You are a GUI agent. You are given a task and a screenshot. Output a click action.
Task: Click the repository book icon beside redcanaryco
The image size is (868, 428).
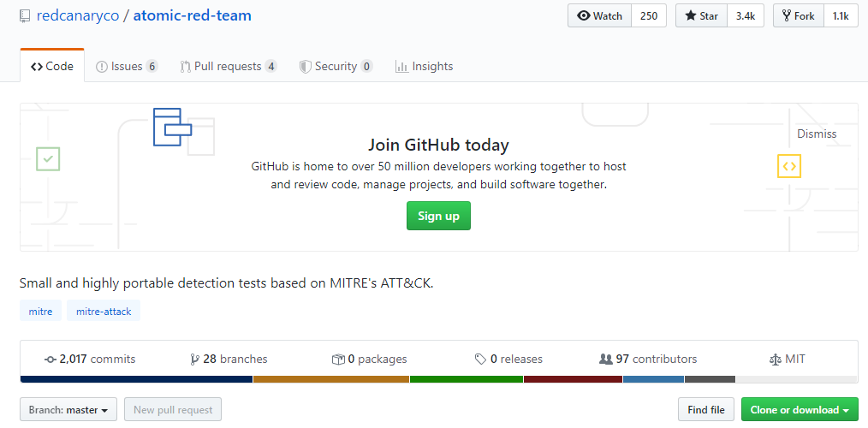click(x=24, y=16)
